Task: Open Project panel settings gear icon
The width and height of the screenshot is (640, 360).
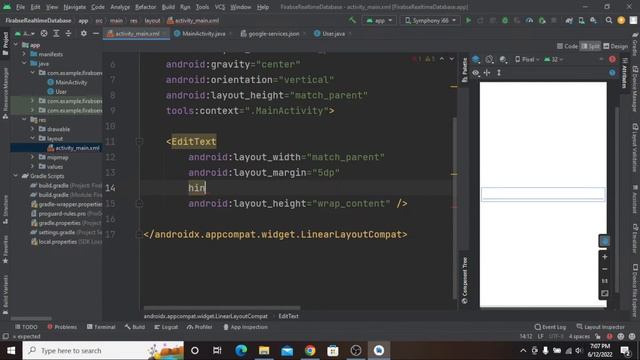Action: (84, 33)
